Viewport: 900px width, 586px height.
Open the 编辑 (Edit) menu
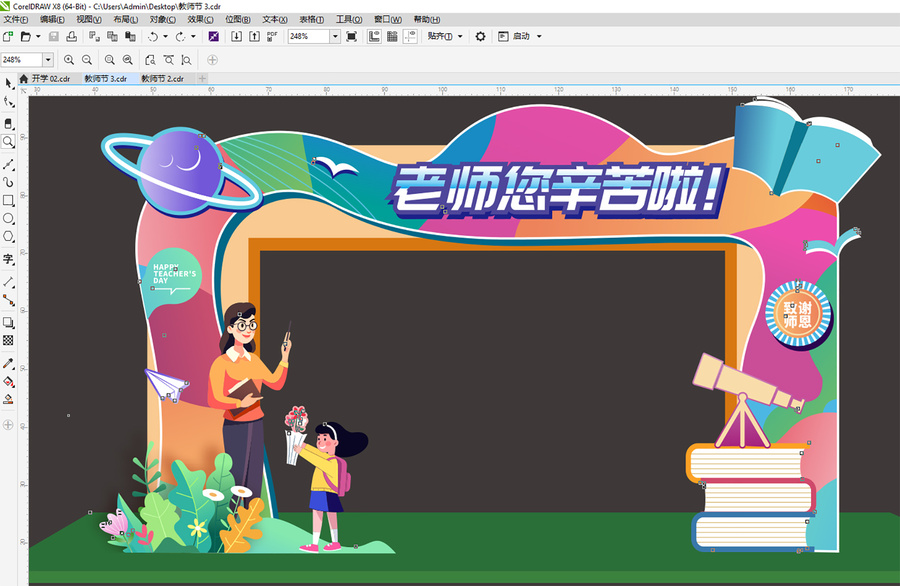click(52, 20)
